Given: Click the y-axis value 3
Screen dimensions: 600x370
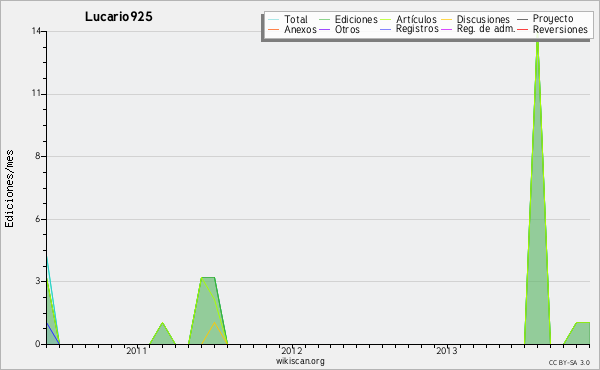Looking at the screenshot, I should 38,281.
